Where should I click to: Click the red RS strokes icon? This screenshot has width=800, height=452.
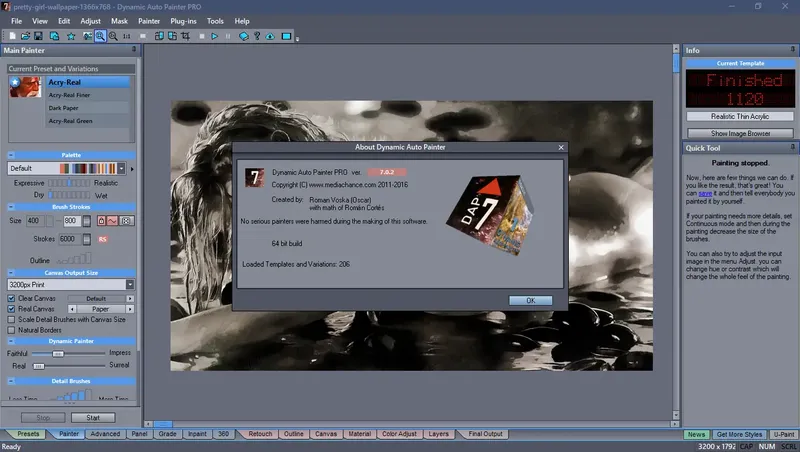click(103, 239)
